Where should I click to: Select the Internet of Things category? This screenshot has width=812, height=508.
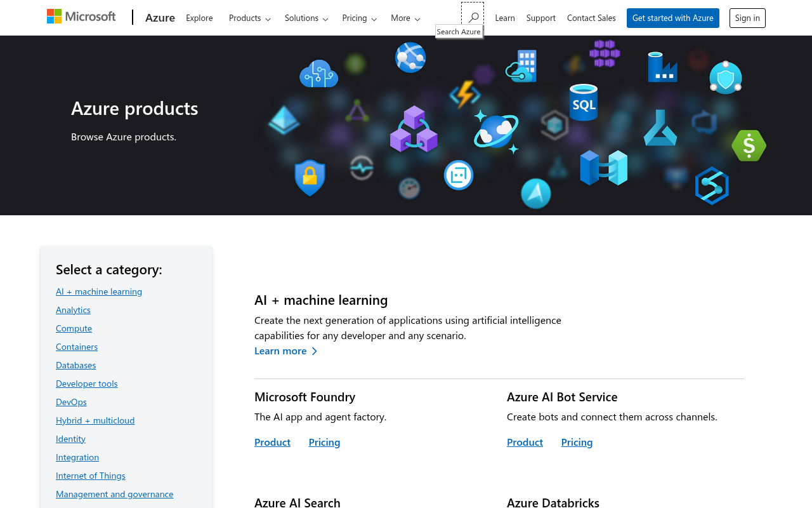tap(91, 476)
